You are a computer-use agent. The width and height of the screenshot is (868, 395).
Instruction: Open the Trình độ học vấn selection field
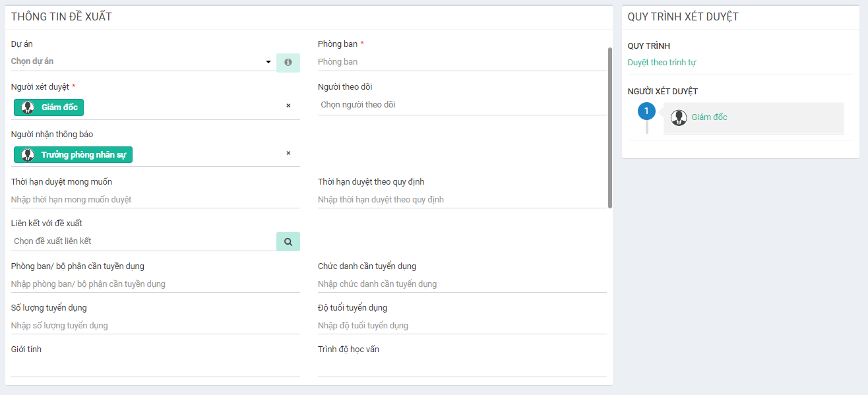(462, 367)
